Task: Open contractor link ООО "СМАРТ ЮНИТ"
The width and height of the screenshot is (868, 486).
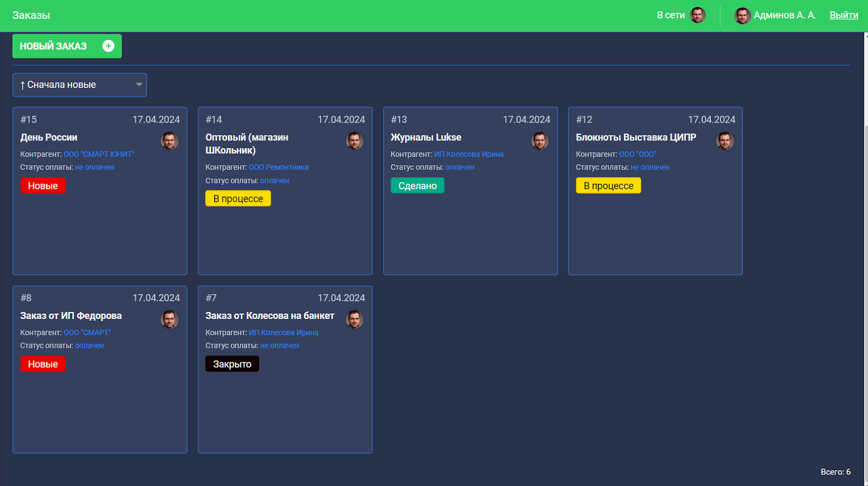Action: coord(99,154)
